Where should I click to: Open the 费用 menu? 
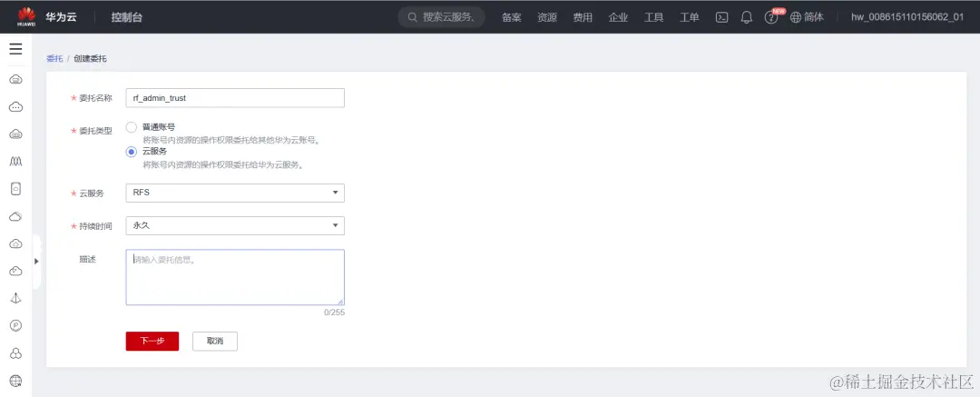(583, 17)
